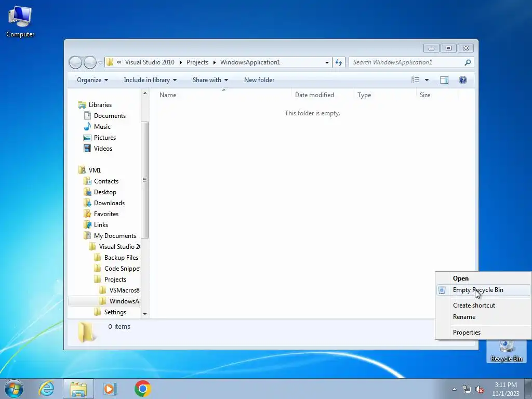Open the clock showing 3:11 PM
The height and width of the screenshot is (399, 532).
tap(506, 389)
